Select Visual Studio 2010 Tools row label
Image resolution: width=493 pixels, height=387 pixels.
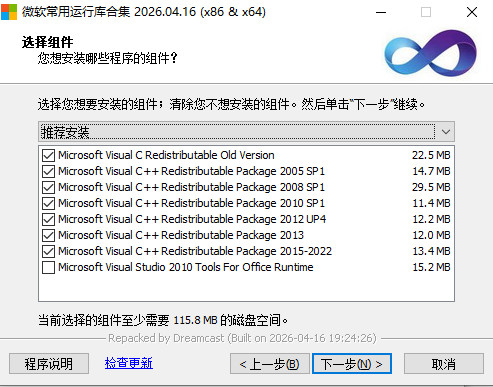186,267
